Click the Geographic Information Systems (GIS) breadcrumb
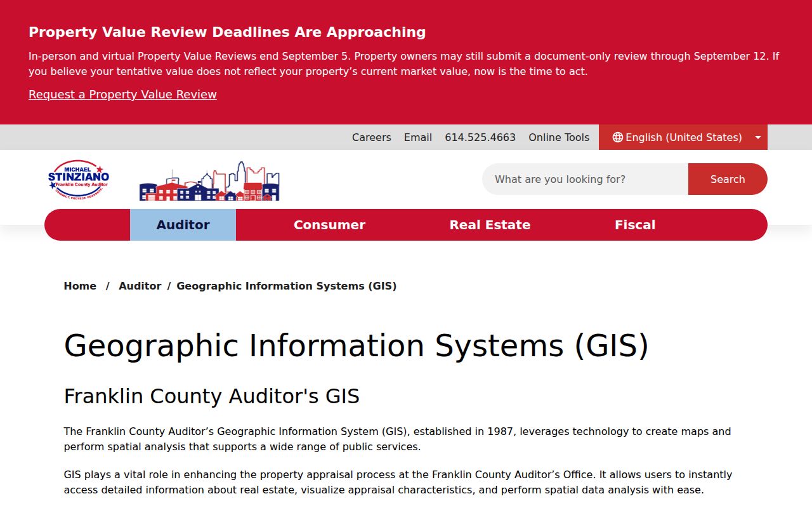Image resolution: width=812 pixels, height=508 pixels. pos(287,286)
